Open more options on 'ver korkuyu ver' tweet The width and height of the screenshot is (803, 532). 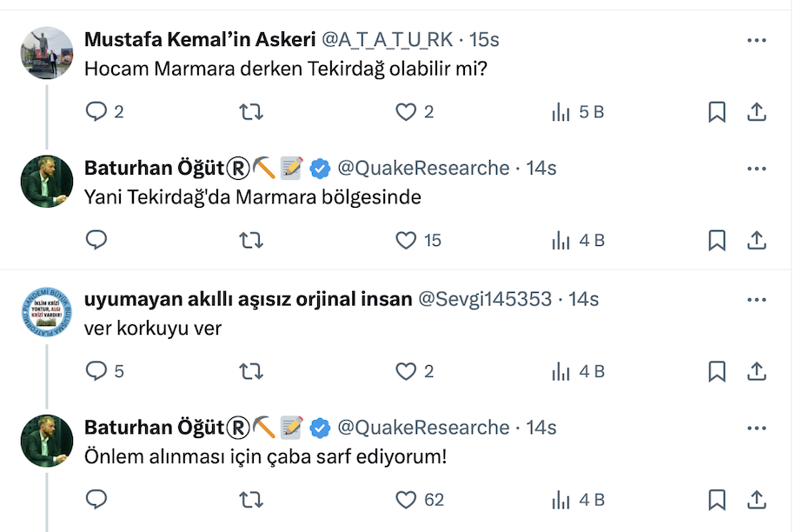point(757,300)
